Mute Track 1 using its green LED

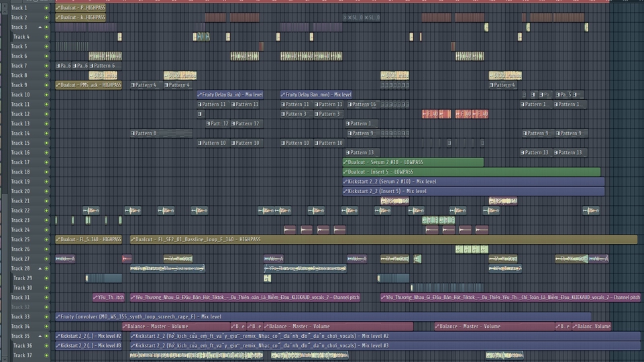pyautogui.click(x=46, y=8)
